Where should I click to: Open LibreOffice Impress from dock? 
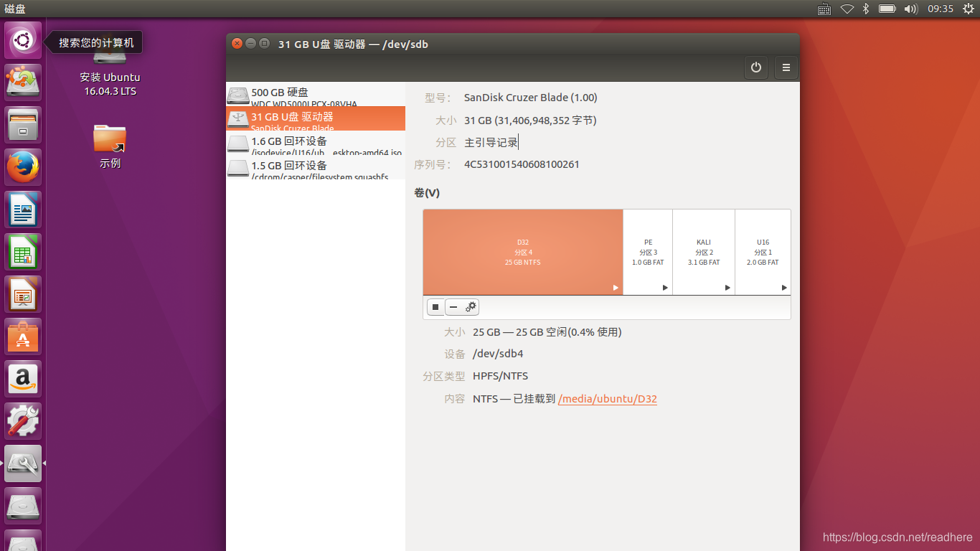(x=24, y=294)
